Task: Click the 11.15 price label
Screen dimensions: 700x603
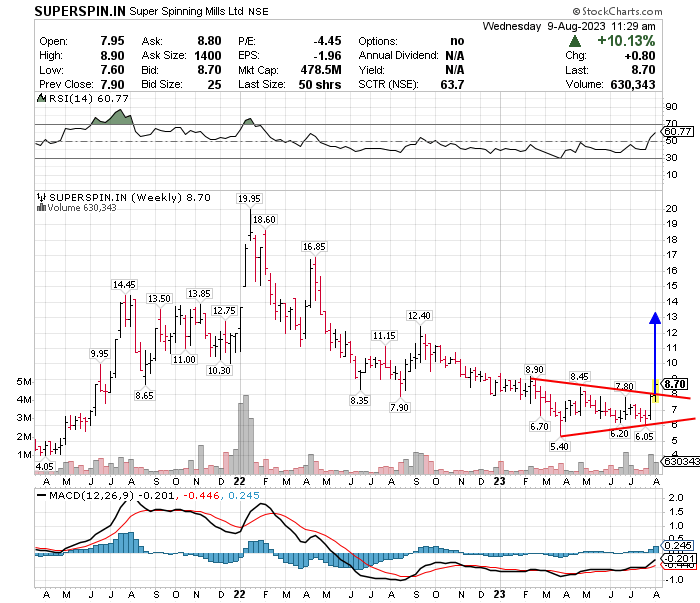Action: (x=384, y=336)
